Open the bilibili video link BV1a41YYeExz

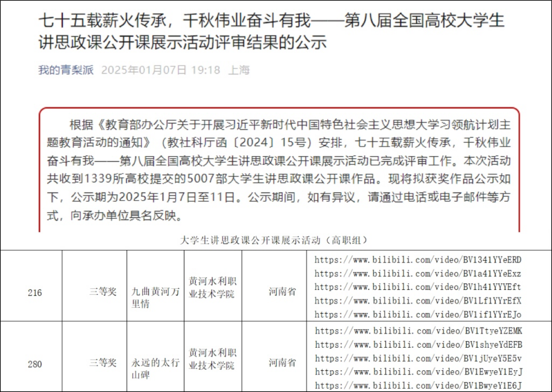tap(418, 274)
